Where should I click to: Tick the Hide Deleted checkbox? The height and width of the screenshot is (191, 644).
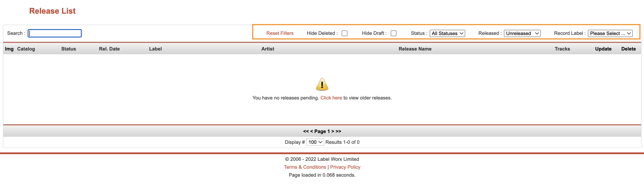click(345, 33)
